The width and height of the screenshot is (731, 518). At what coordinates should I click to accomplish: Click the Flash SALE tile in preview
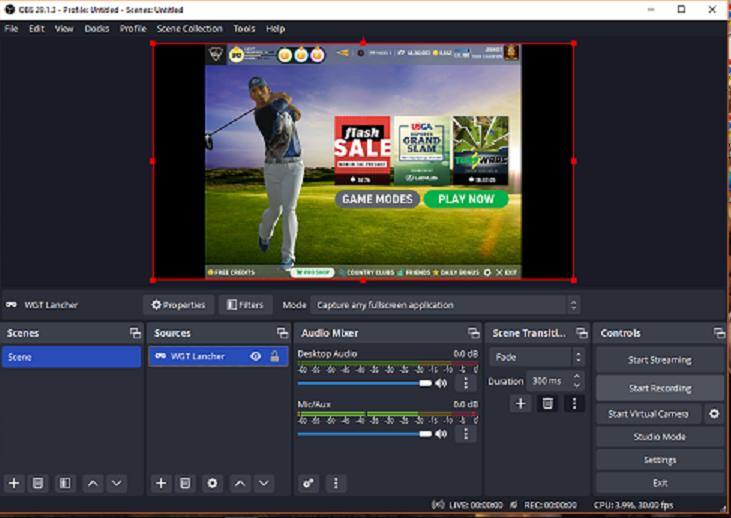click(x=362, y=150)
